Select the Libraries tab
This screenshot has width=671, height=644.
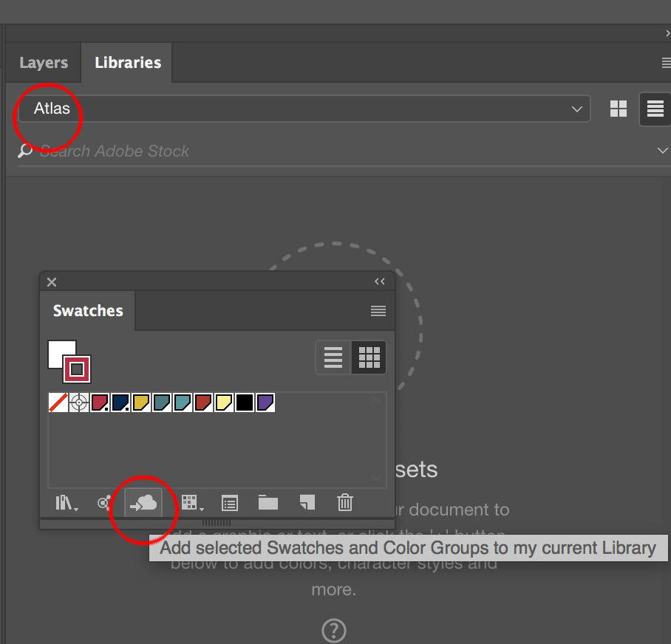point(128,63)
